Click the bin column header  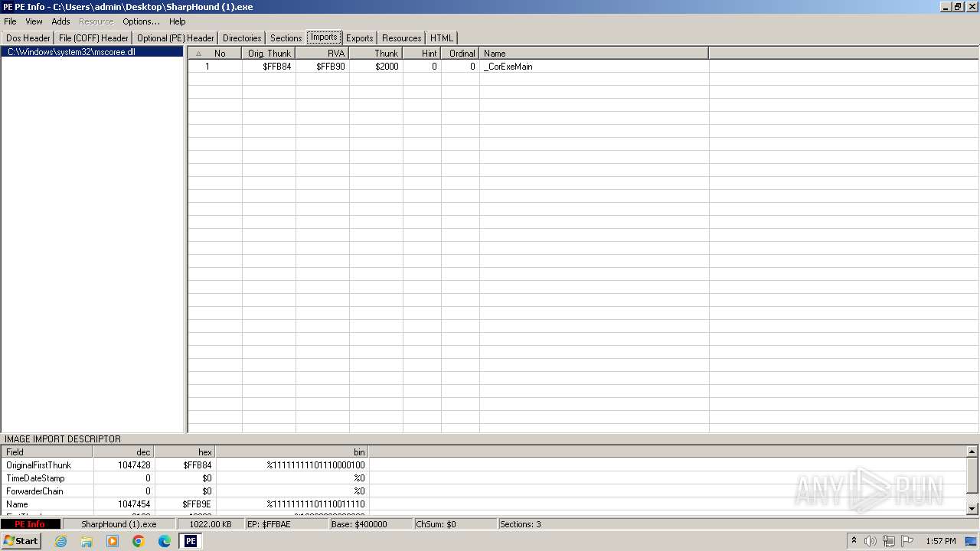click(x=292, y=452)
